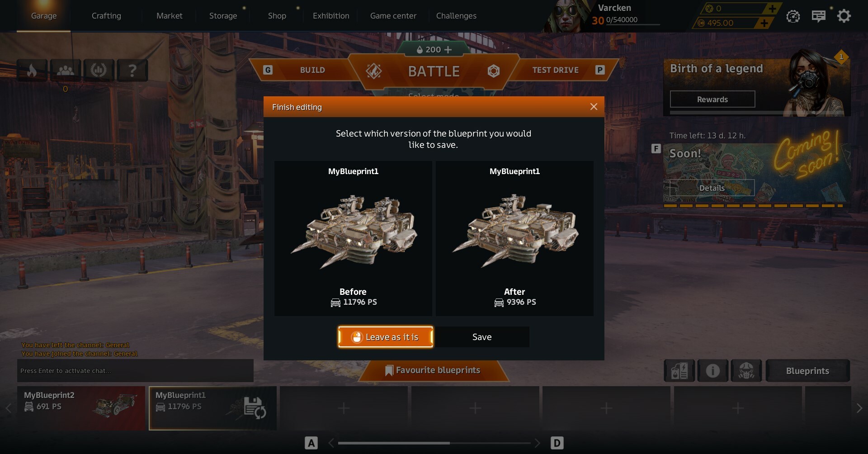Open the settings gear icon
The image size is (868, 454).
[844, 16]
